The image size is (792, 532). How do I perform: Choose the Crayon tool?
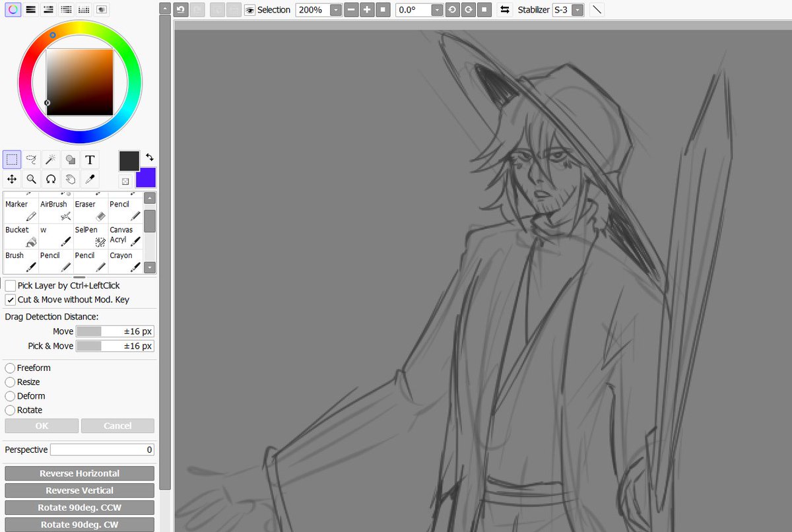click(125, 261)
